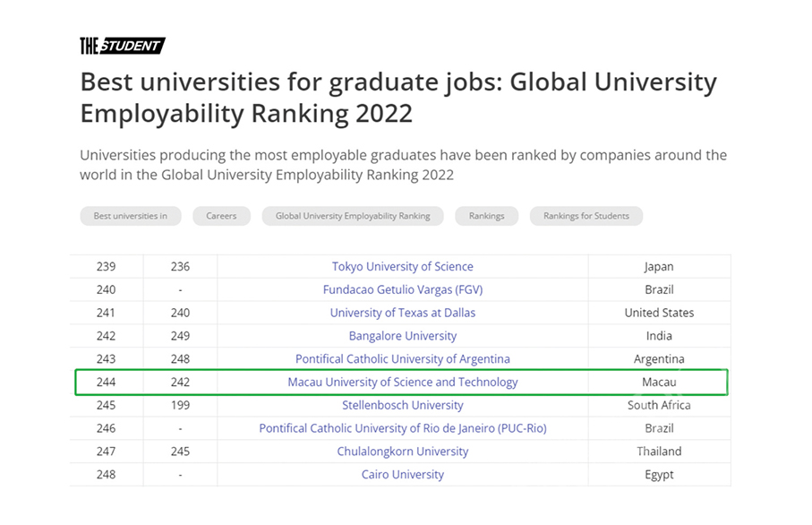Visit Pontifical Catholic University of Argentina

402,358
